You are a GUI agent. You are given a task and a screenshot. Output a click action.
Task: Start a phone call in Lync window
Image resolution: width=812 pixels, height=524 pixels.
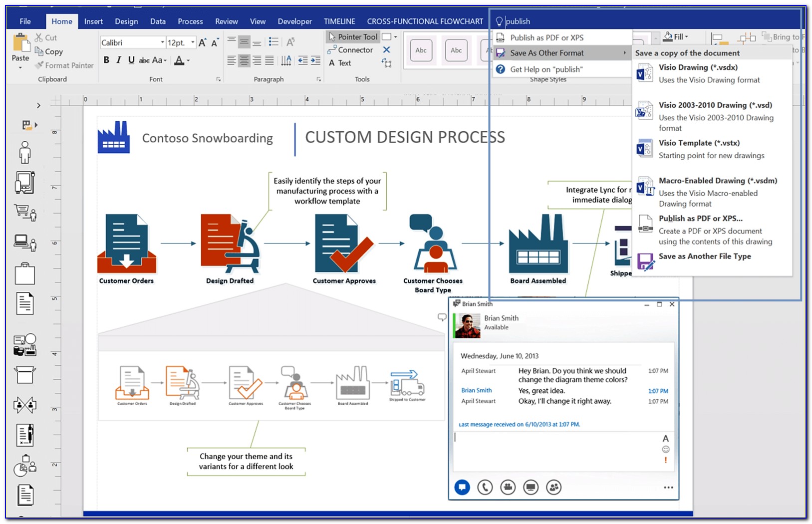tap(485, 487)
